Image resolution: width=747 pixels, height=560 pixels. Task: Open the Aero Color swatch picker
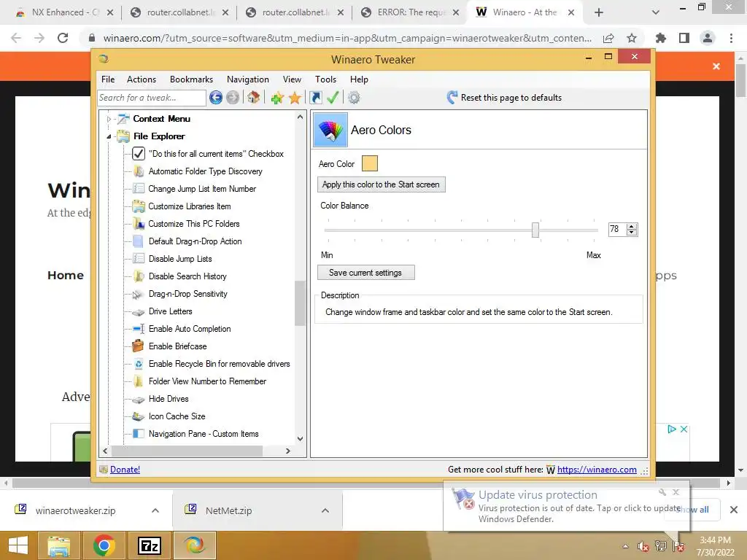point(370,163)
